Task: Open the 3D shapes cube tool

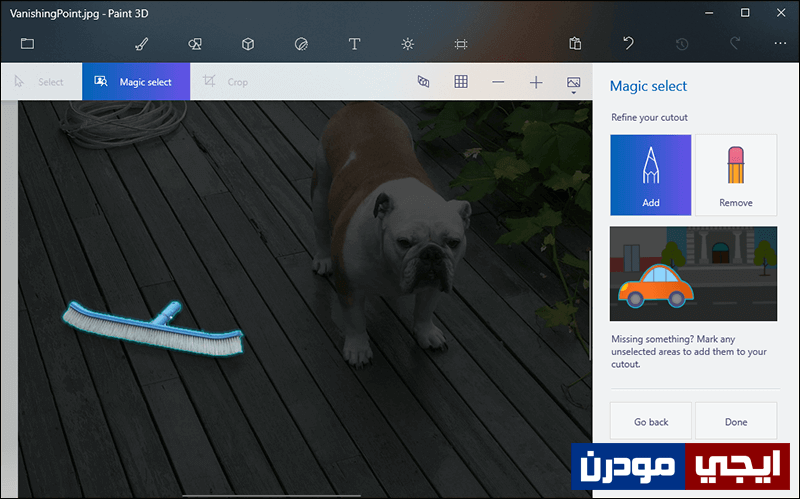Action: pyautogui.click(x=248, y=44)
